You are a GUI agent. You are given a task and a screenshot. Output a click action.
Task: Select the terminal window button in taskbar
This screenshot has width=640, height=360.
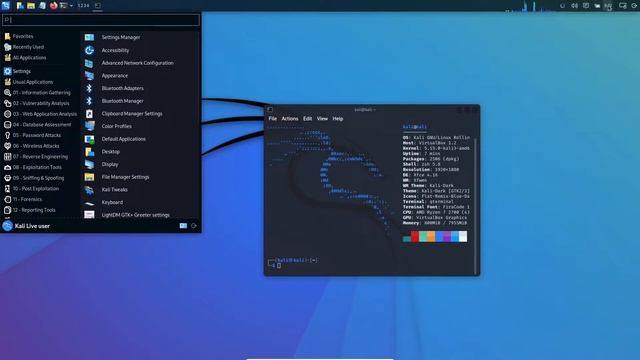(98, 6)
